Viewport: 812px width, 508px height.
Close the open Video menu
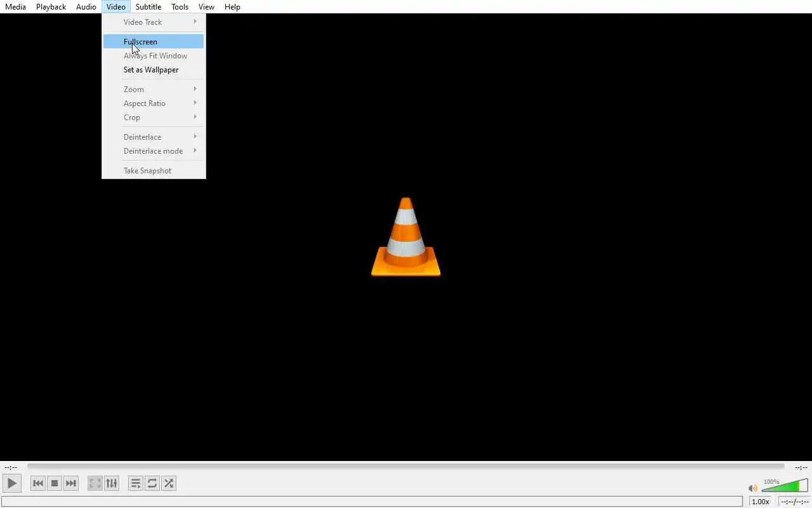[x=116, y=6]
